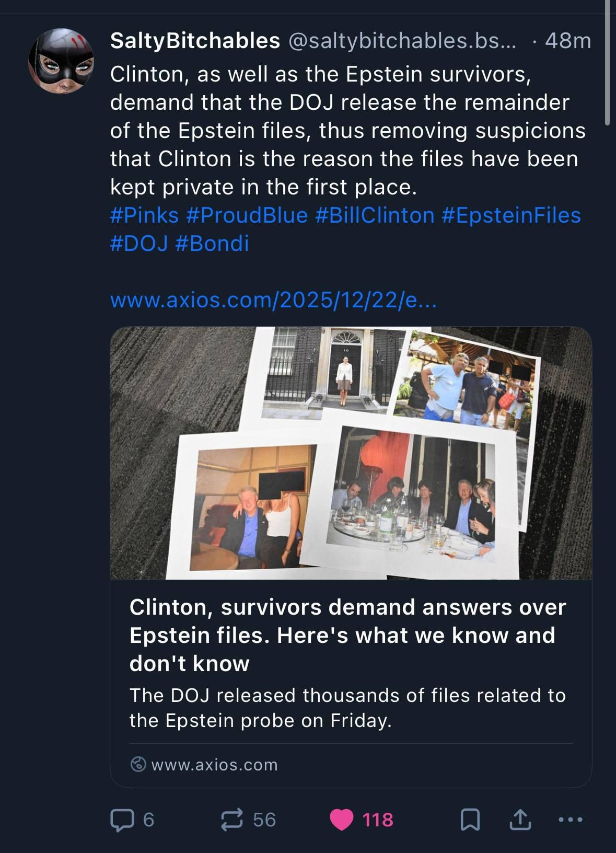Open the #Pinks hashtag
The image size is (616, 853).
[x=144, y=215]
